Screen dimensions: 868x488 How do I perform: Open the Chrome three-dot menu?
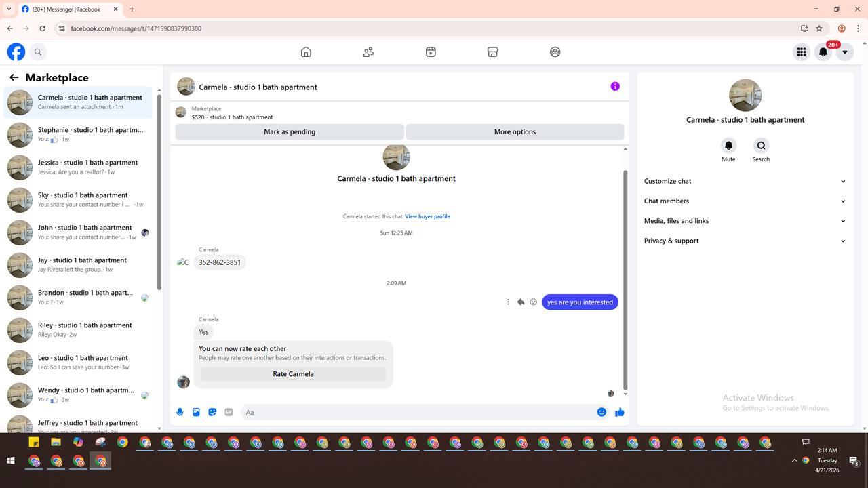(859, 28)
